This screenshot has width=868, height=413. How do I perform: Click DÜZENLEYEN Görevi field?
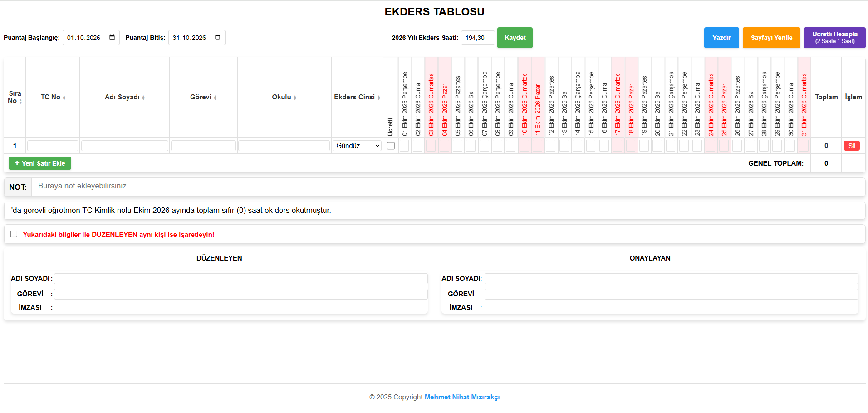pyautogui.click(x=241, y=294)
